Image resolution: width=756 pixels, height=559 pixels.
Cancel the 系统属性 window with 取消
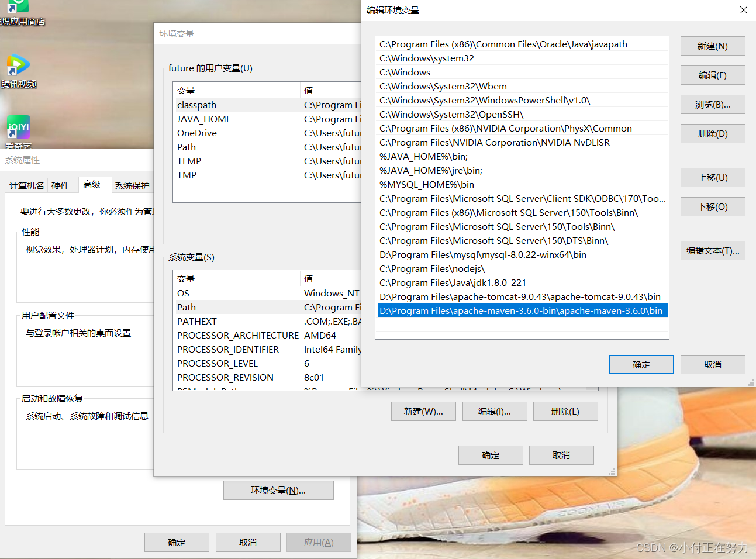(248, 543)
